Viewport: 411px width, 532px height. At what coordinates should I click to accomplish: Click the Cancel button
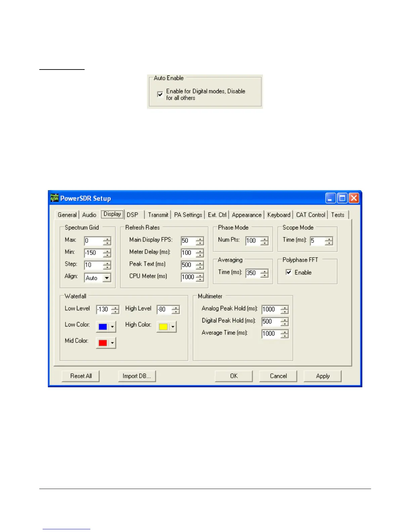coord(278,376)
